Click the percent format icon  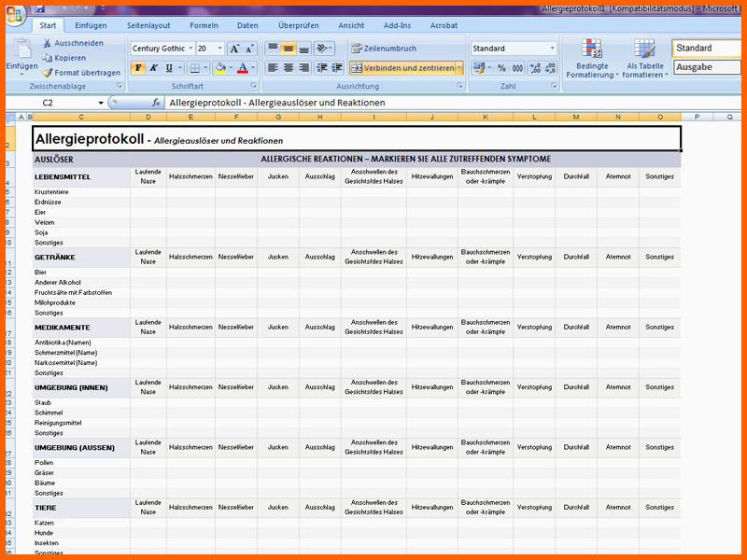click(501, 68)
